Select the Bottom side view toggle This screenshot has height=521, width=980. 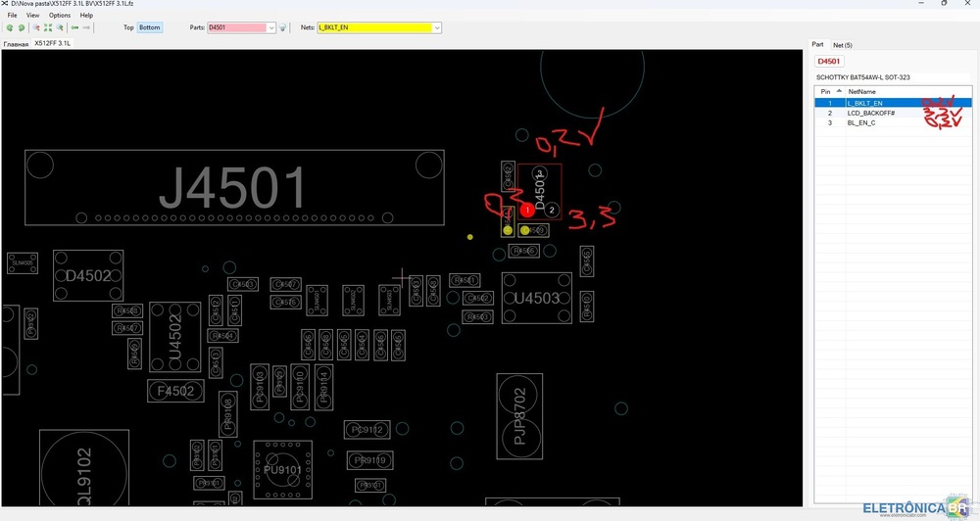[x=150, y=27]
